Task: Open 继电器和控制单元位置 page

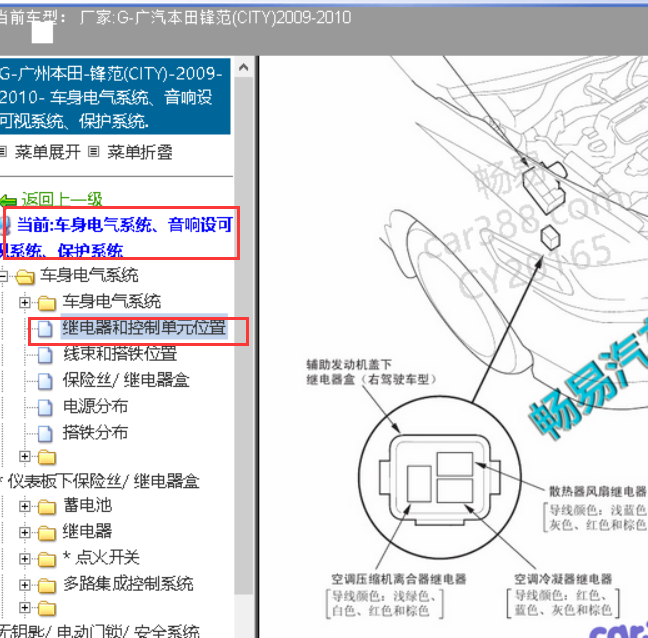Action: click(x=144, y=328)
